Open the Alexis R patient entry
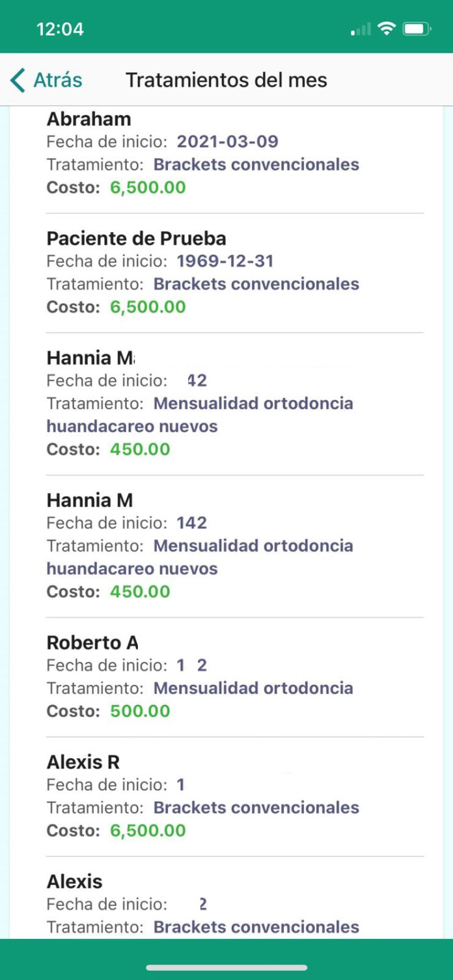 pos(83,762)
